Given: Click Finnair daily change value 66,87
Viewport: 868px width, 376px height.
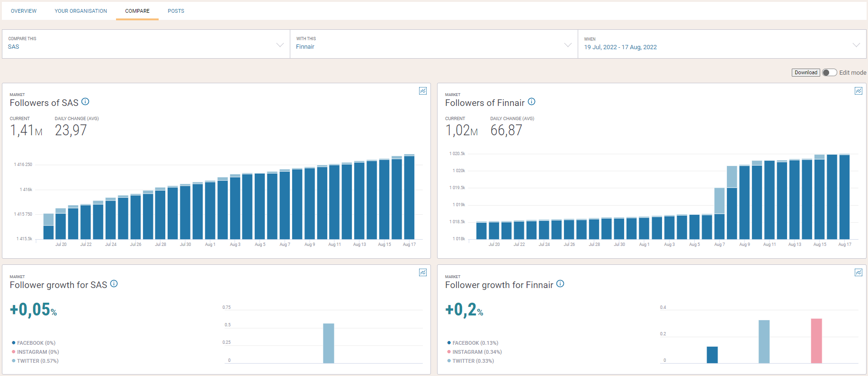Looking at the screenshot, I should tap(506, 130).
